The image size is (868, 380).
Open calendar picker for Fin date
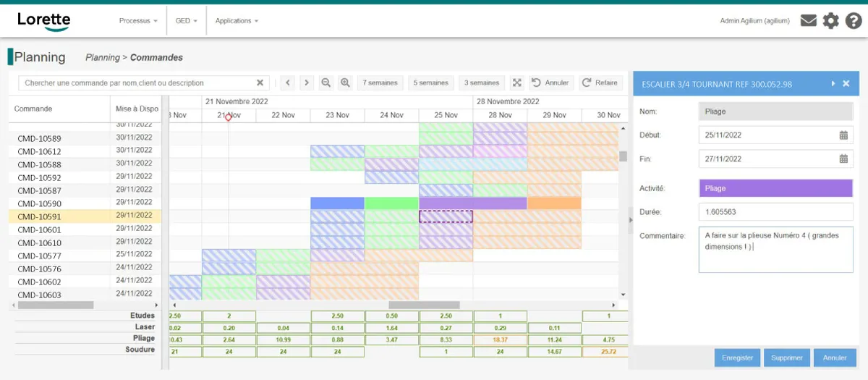pos(843,159)
